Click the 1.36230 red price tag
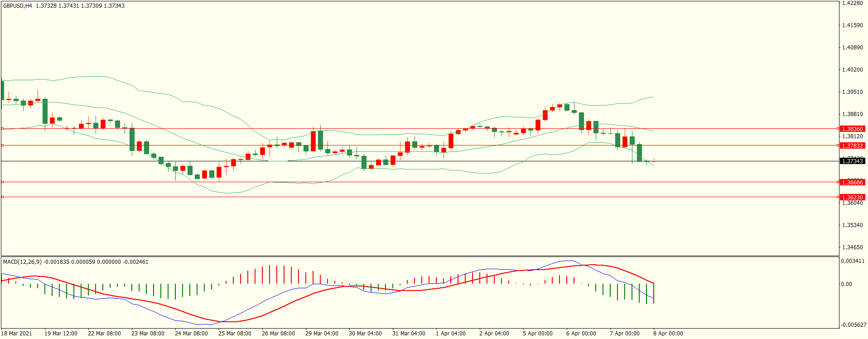Viewport: 868px width, 339px height. tap(852, 198)
